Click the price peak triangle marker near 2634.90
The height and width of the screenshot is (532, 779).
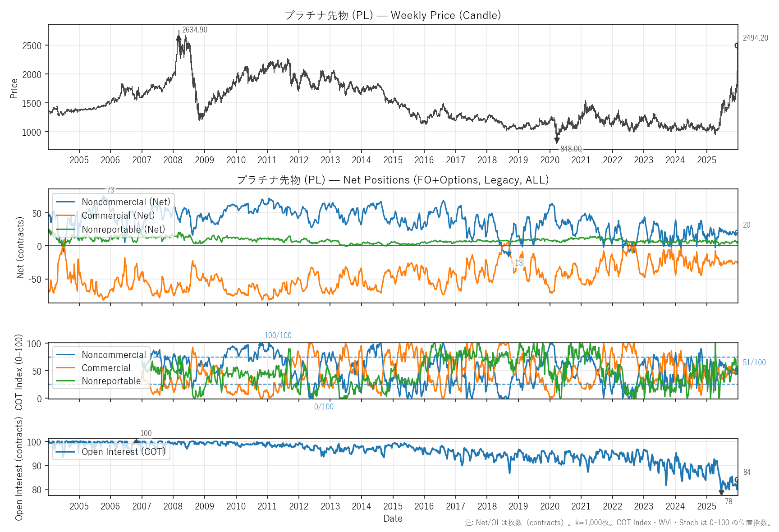(179, 38)
